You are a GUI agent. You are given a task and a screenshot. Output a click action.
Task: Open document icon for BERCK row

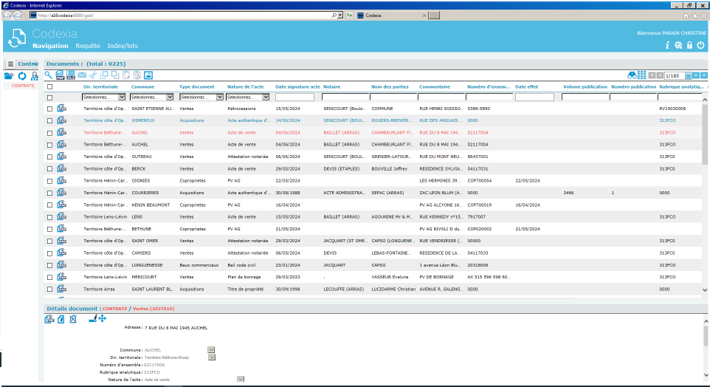point(62,168)
